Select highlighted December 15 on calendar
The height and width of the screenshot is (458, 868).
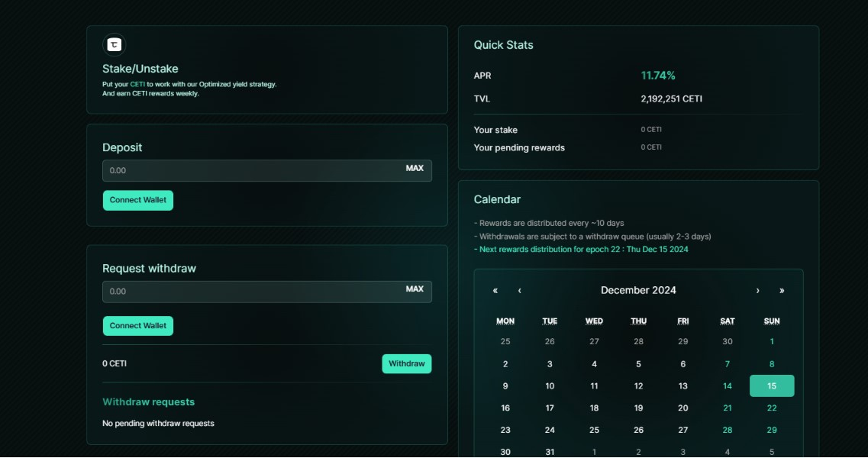pyautogui.click(x=772, y=386)
